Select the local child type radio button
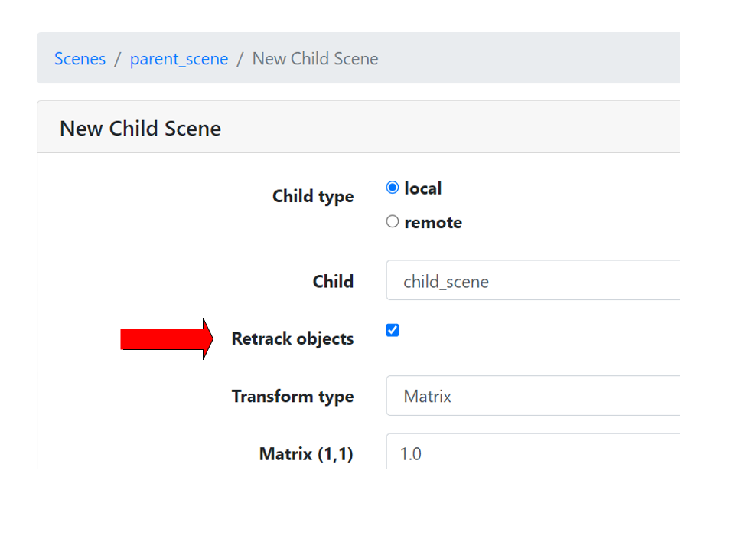 click(x=393, y=187)
